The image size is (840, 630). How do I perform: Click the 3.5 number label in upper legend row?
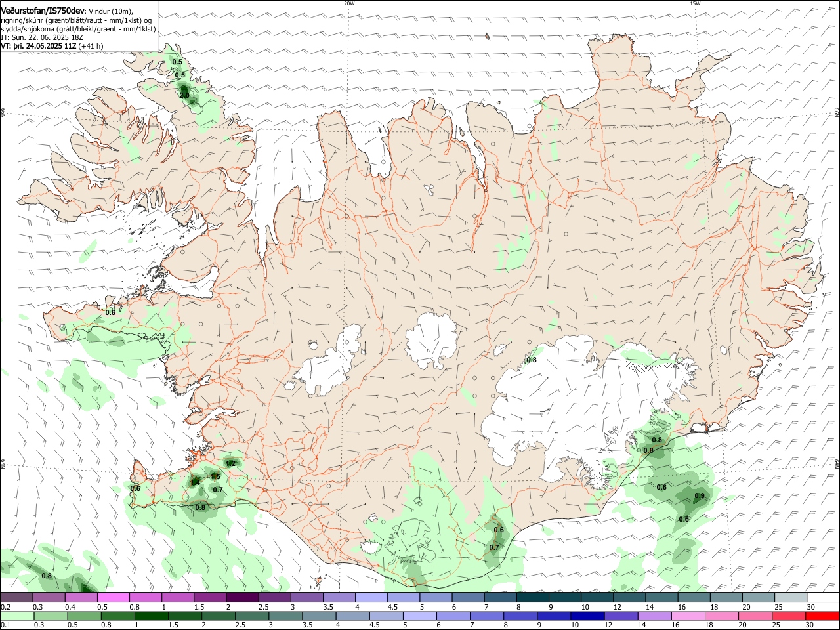[328, 607]
